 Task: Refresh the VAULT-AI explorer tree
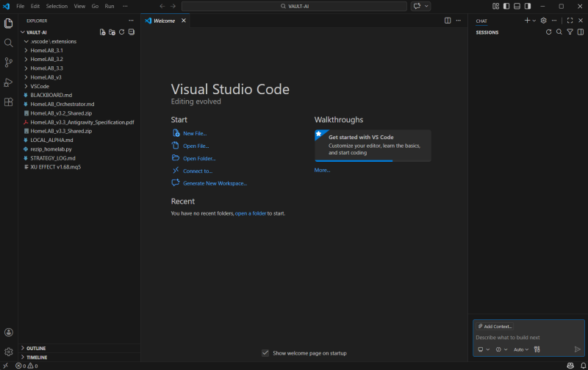(121, 32)
